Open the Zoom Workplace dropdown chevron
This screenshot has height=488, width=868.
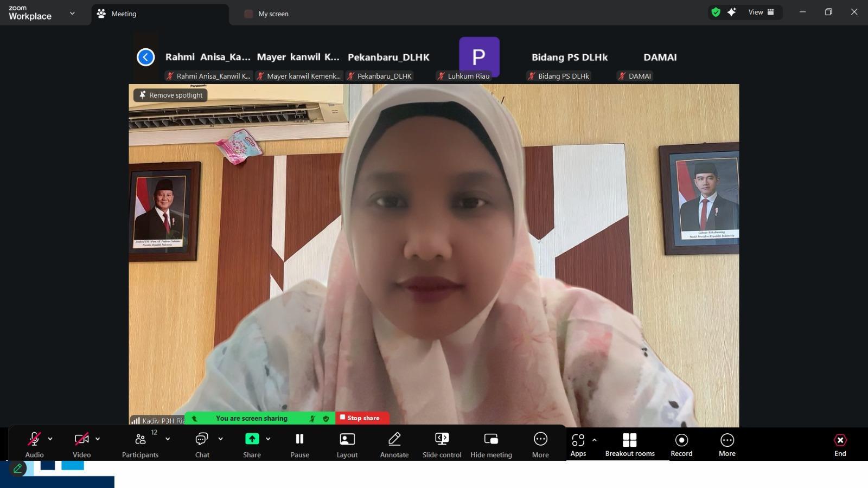pyautogui.click(x=72, y=14)
